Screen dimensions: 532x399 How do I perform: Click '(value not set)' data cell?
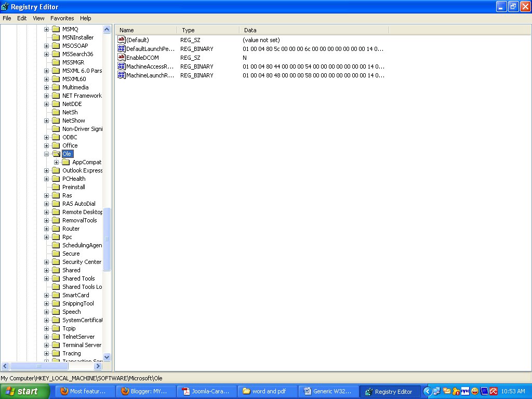(x=261, y=40)
